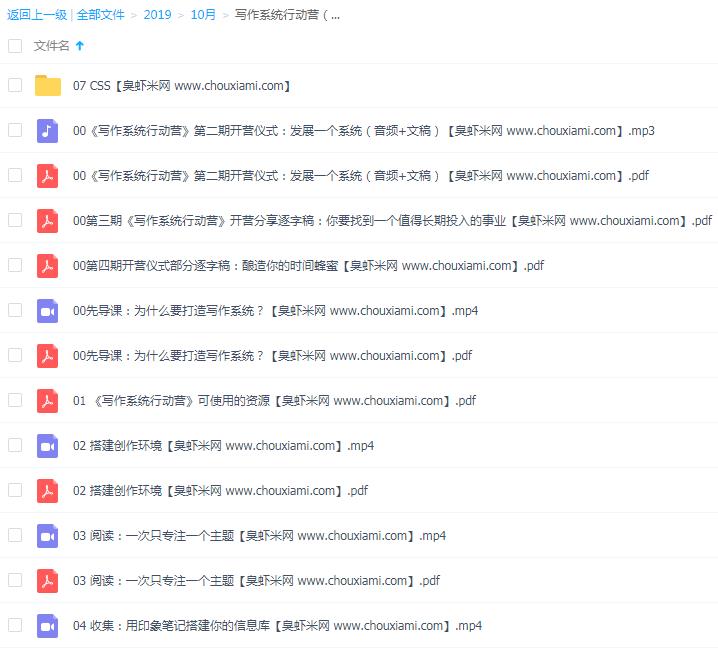Click the mp3 audio file icon

tap(48, 131)
